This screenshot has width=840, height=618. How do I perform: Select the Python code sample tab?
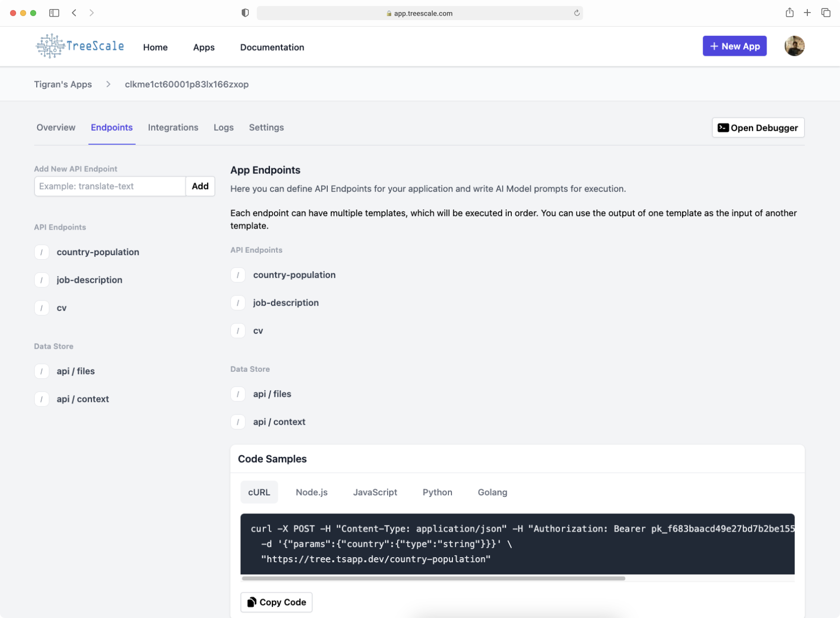[437, 492]
